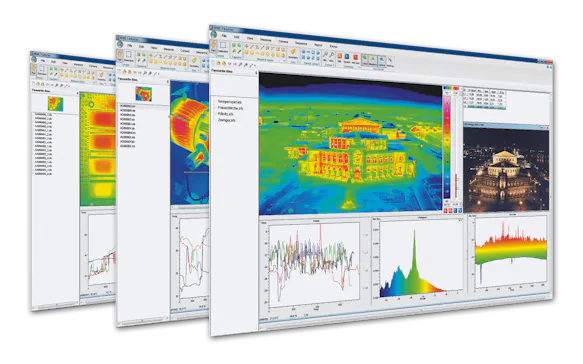583x364 pixels.
Task: Open the Edit menu in the middle window
Action: tap(141, 46)
